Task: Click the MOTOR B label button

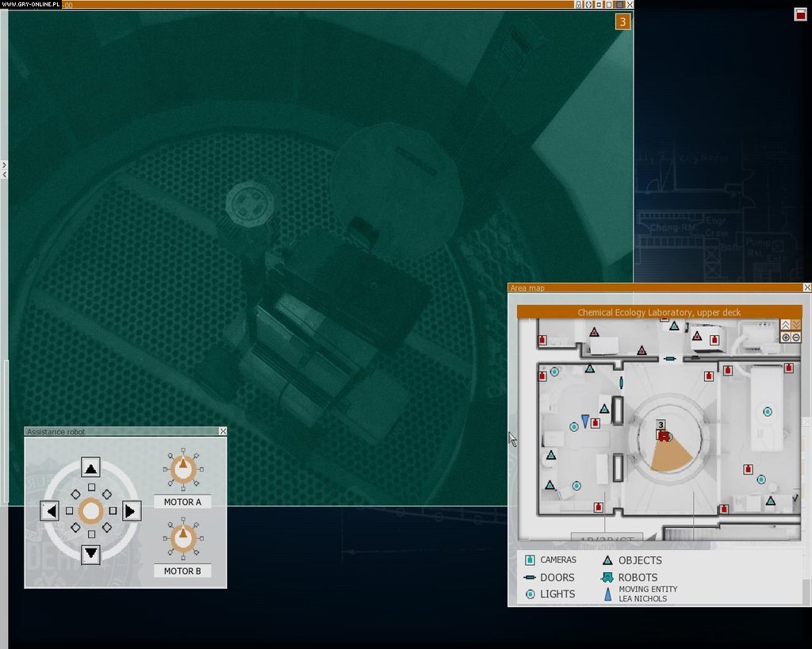Action: click(x=182, y=571)
